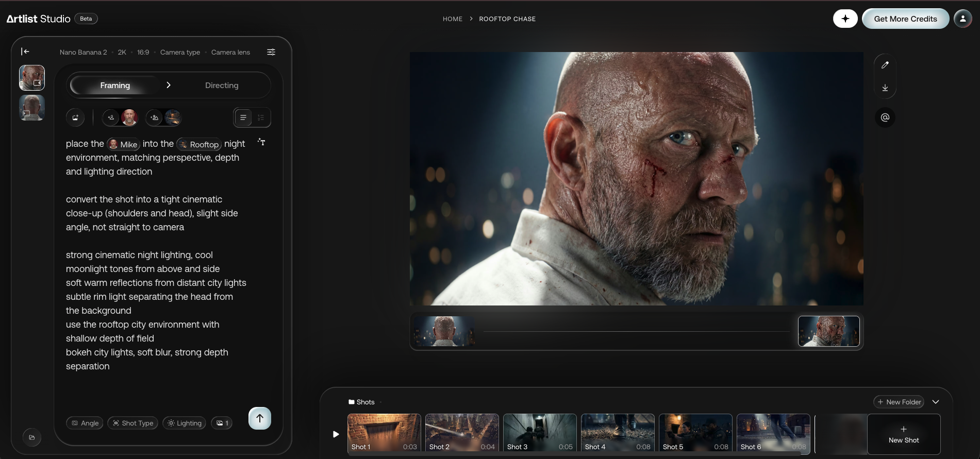This screenshot has height=459, width=980.
Task: Open the Angle options
Action: point(85,423)
